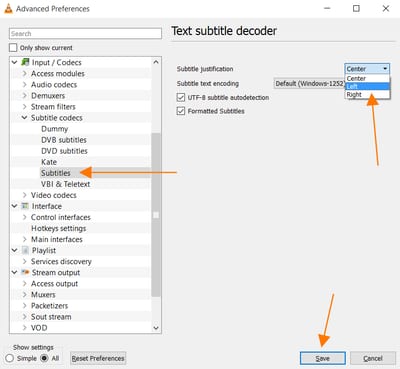The image size is (400, 369).
Task: Select VBI & Teletext item
Action: point(66,184)
